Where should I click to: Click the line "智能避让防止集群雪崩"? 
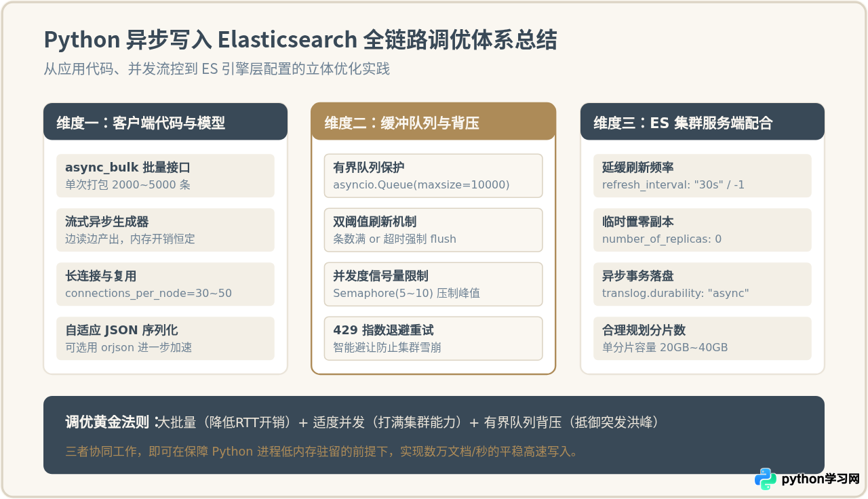pos(387,347)
